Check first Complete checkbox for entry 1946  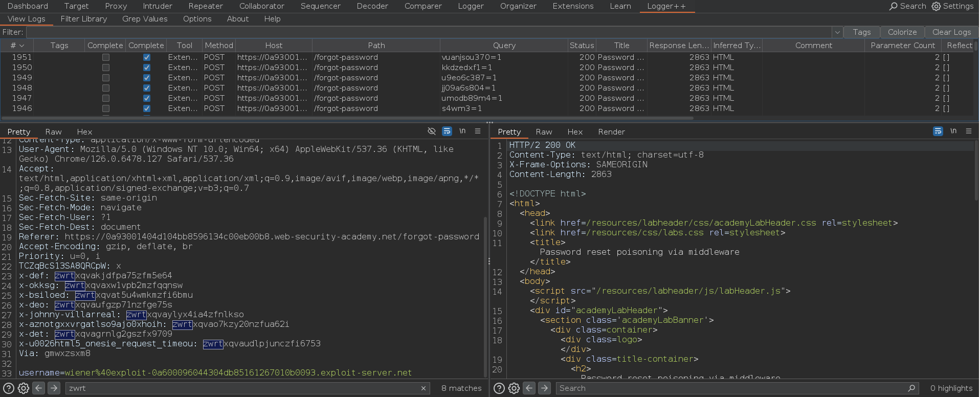point(106,108)
